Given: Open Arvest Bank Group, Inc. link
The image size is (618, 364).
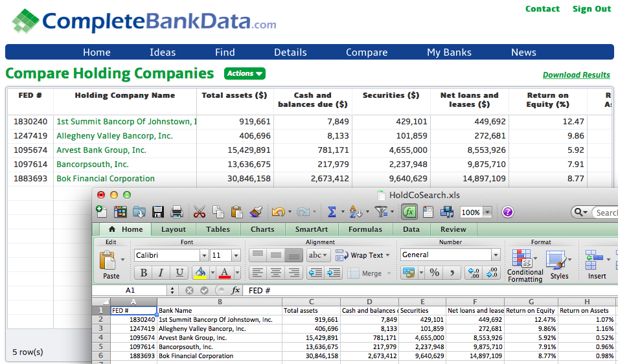Looking at the screenshot, I should (x=101, y=150).
